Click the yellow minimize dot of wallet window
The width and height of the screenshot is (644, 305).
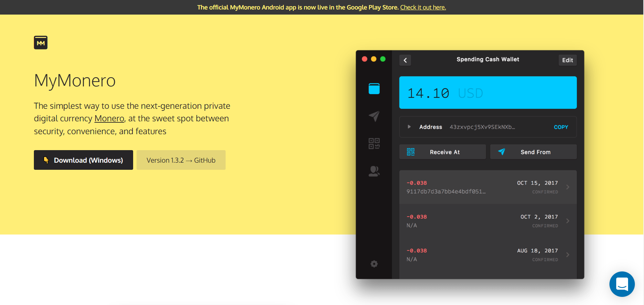tap(374, 59)
